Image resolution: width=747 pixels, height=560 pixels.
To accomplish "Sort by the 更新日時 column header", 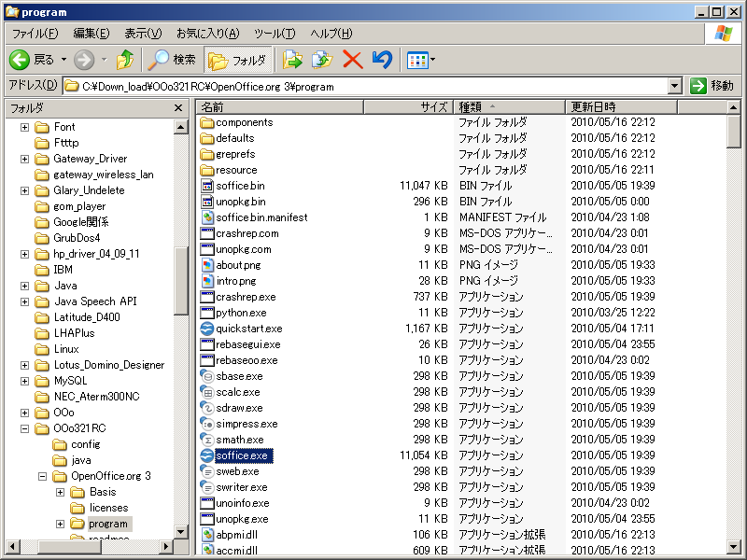I will point(621,107).
